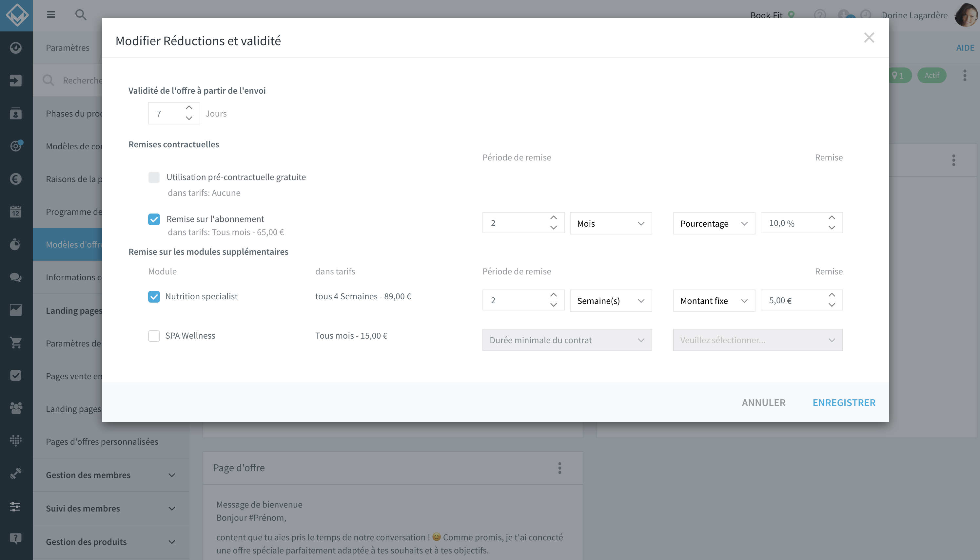Open the Mois period unit dropdown

[x=611, y=223]
